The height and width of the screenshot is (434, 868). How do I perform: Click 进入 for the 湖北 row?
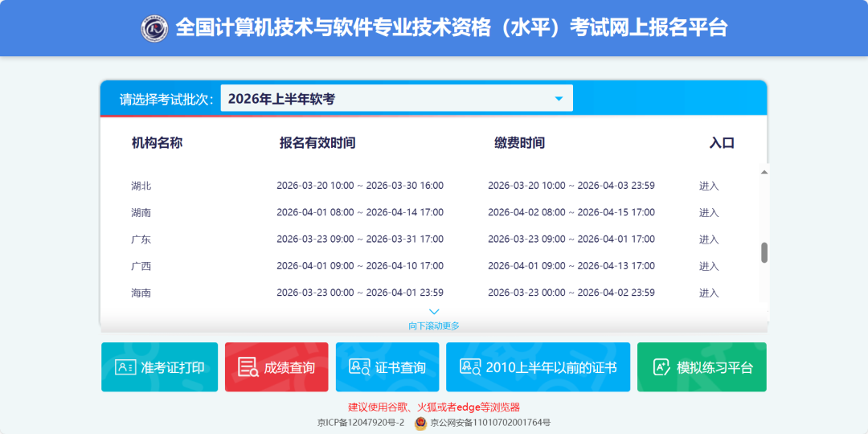coord(709,186)
